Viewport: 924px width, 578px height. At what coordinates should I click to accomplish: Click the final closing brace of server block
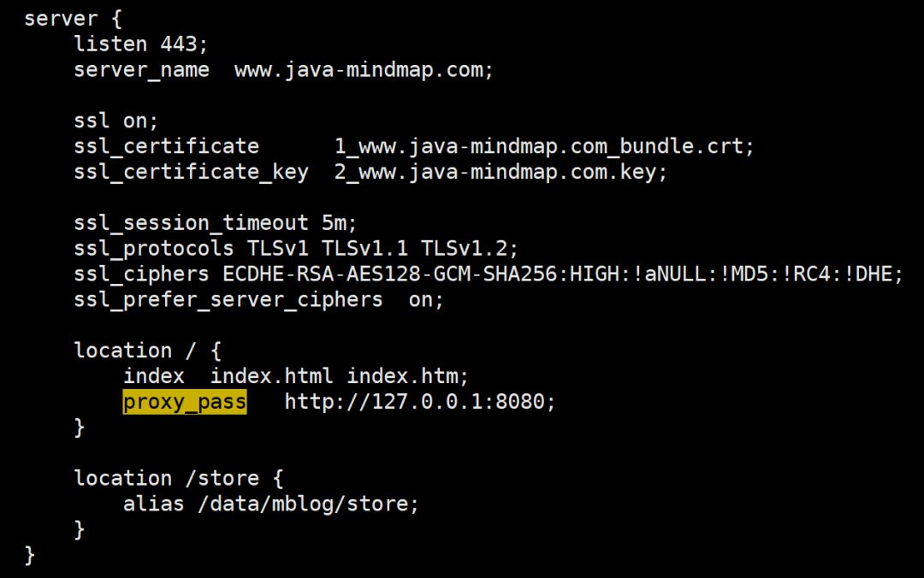tap(29, 556)
